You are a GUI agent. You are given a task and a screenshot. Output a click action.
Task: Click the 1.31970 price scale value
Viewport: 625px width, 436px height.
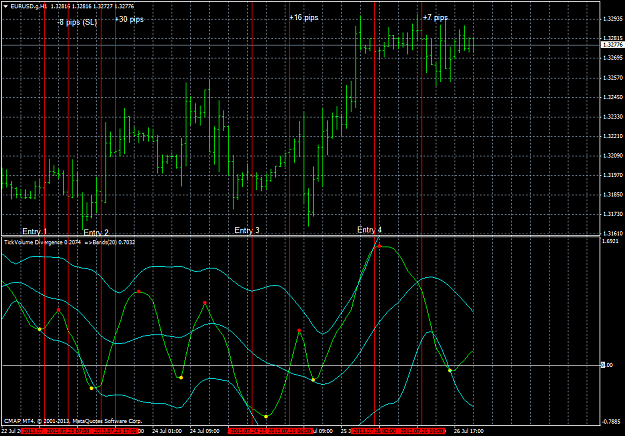pos(613,175)
